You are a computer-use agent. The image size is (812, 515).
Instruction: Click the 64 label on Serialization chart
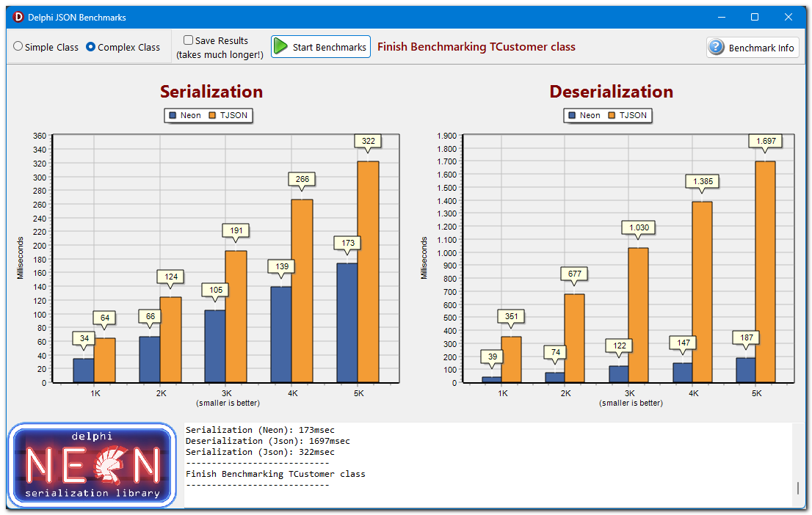tap(104, 318)
